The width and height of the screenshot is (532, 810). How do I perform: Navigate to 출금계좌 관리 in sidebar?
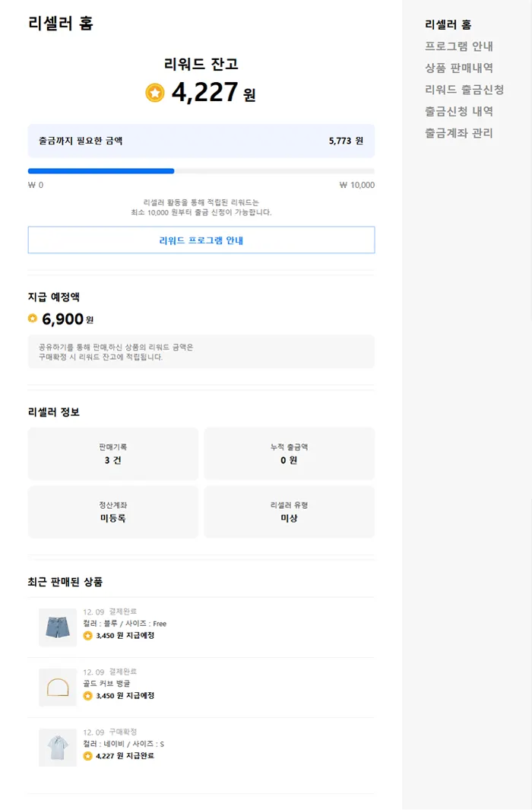(x=459, y=133)
